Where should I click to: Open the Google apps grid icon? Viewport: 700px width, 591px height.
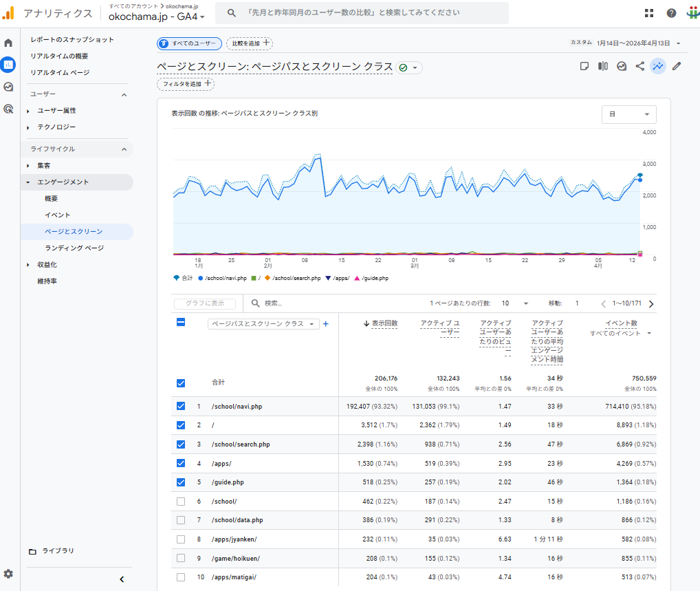tap(649, 13)
